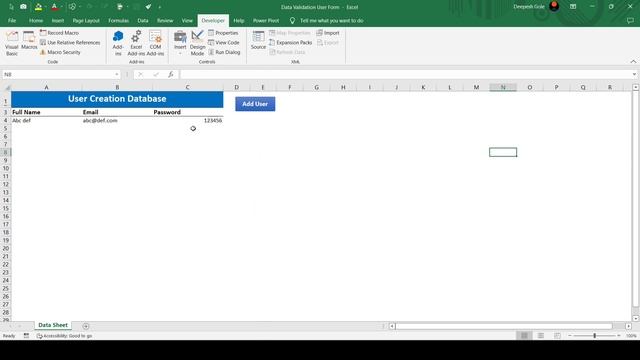The image size is (640, 360).
Task: Switch to the Home tab
Action: click(36, 20)
